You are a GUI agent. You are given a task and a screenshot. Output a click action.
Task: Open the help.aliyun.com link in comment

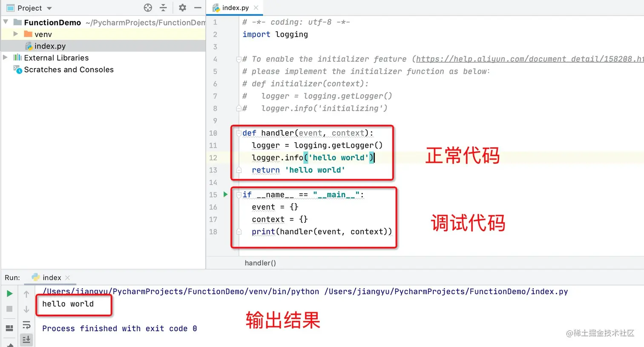(530, 59)
